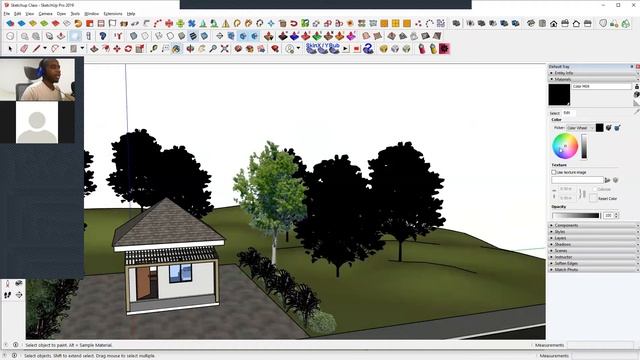Adjust the brightness value slider
Image resolution: width=640 pixels, height=360 pixels.
point(584,146)
